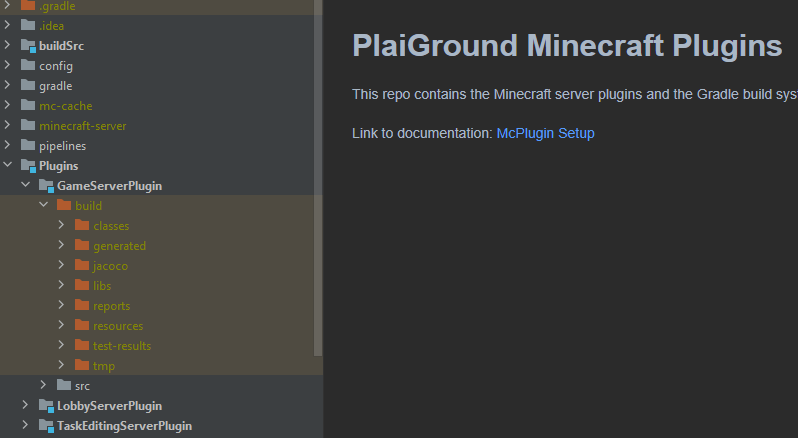Click the LobbyServerPlugin module icon
This screenshot has width=798, height=438.
coord(46,406)
